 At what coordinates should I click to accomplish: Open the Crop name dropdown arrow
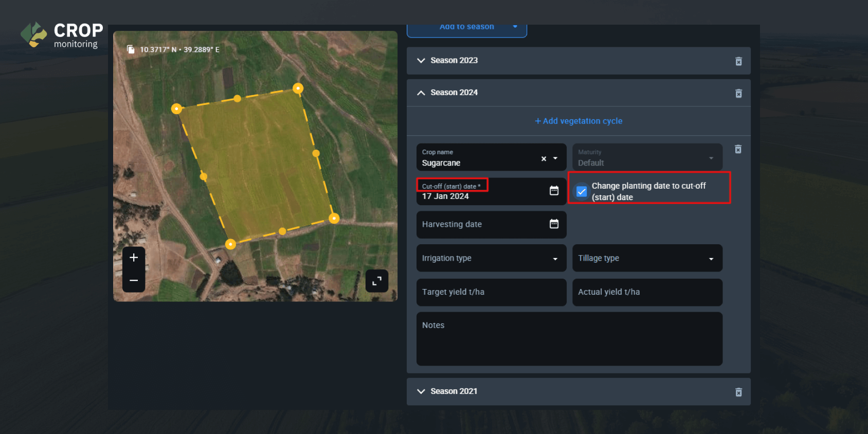(x=555, y=158)
